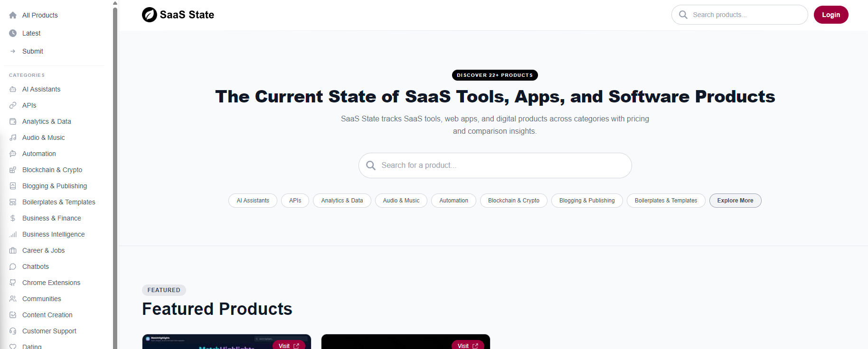Select the Blockchain & Crypto filter chip
Image resolution: width=868 pixels, height=349 pixels.
tap(513, 201)
